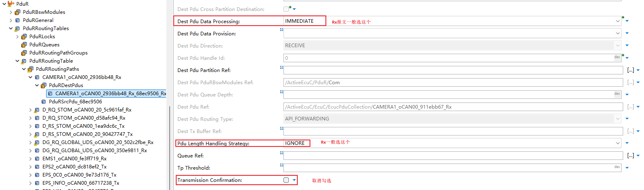Click the PduRRoutingTables folder icon
Image resolution: width=644 pixels, height=190 pixels.
pos(18,28)
